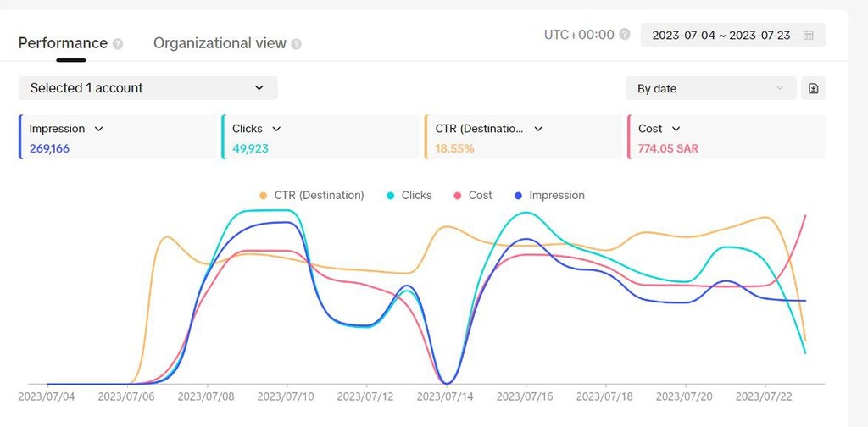This screenshot has width=868, height=427.
Task: Open the calendar icon in date range
Action: click(x=809, y=35)
